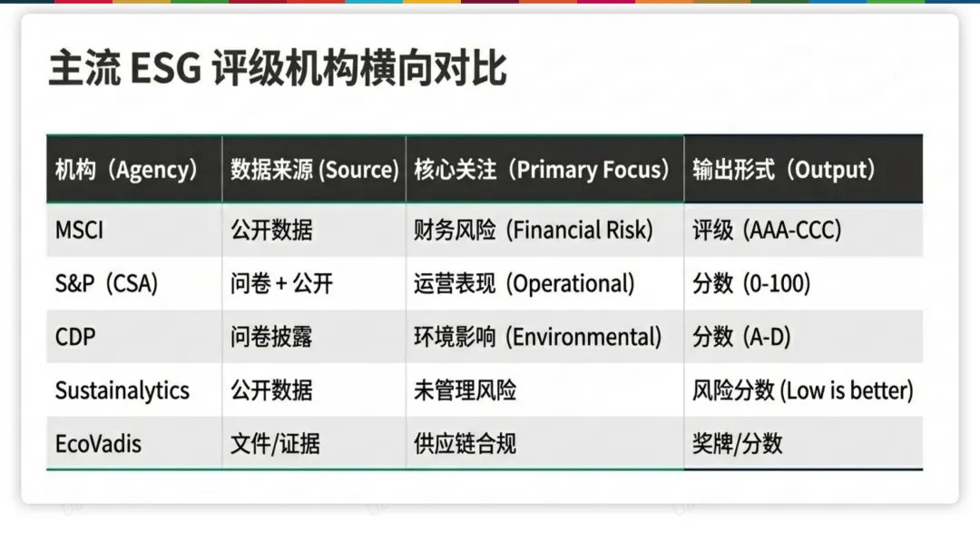
Task: Select the 奖牌/分数 output cell
Action: coord(803,443)
